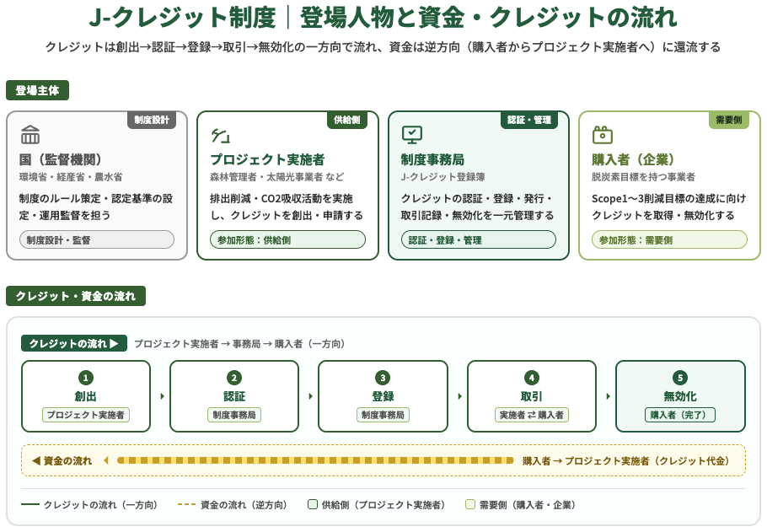Click the J-クレジット登録簿 subtitle
The width and height of the screenshot is (767, 532).
tap(442, 177)
